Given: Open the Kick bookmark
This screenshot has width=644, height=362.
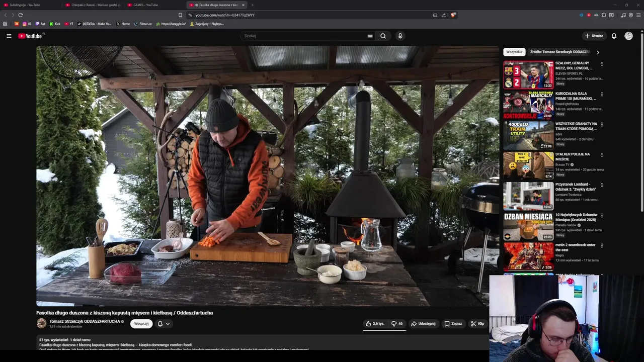Looking at the screenshot, I should (55, 24).
